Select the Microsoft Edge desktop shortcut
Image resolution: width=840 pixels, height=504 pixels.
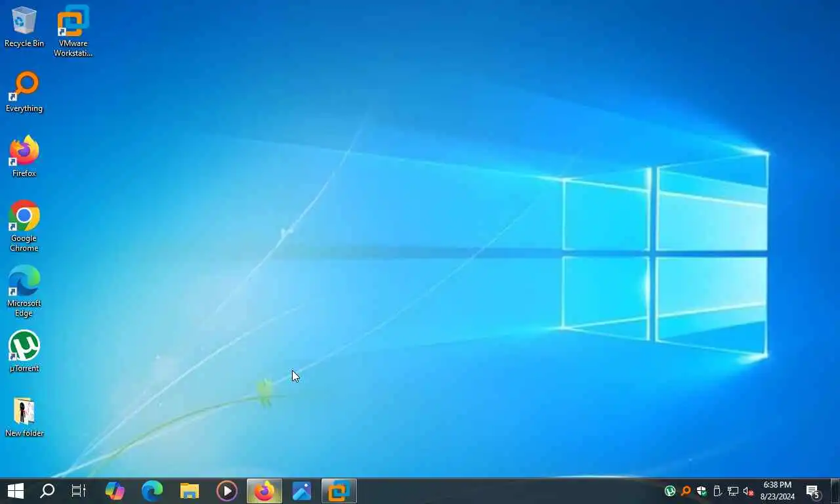tap(24, 291)
